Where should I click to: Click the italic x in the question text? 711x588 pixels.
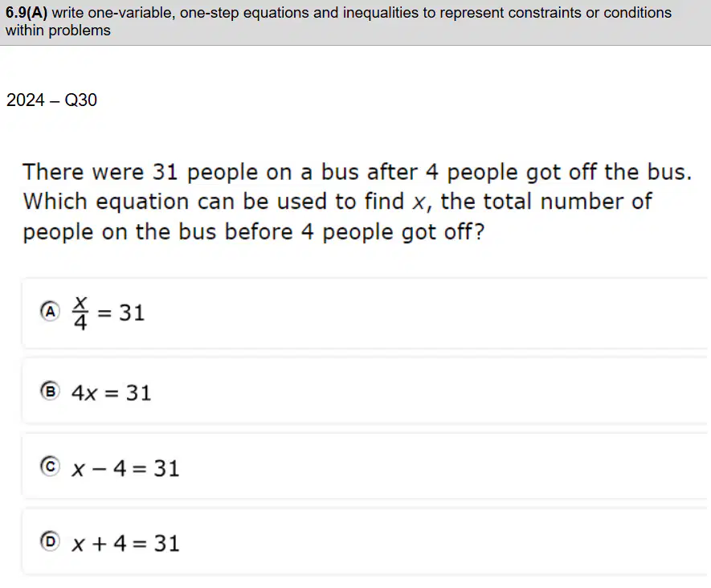tap(419, 202)
